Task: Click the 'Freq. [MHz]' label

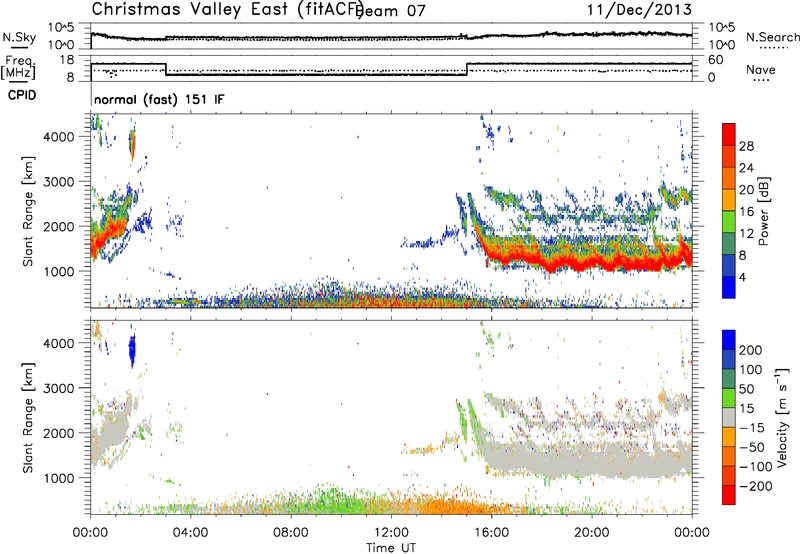Action: click(x=18, y=68)
